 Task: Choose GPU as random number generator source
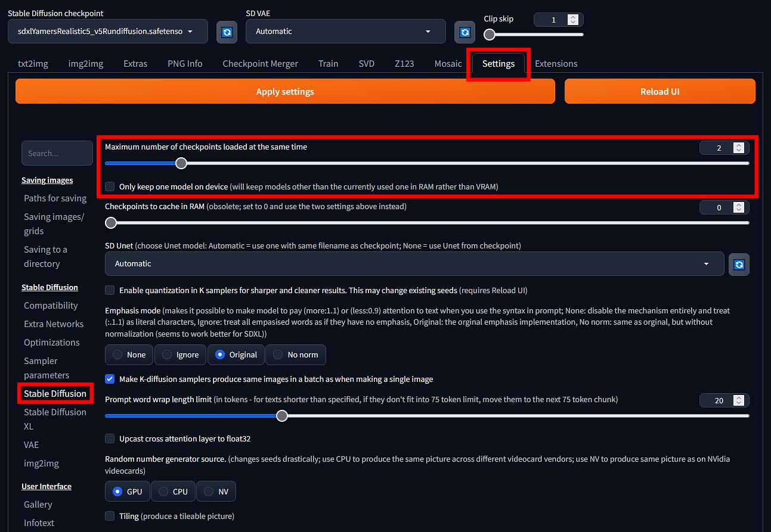coord(128,491)
